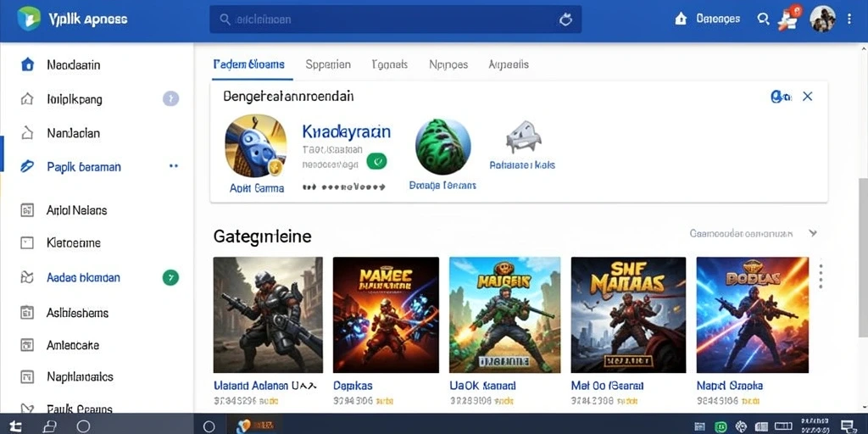The image size is (868, 434).
Task: Open notifications icon with red badge
Action: click(789, 18)
